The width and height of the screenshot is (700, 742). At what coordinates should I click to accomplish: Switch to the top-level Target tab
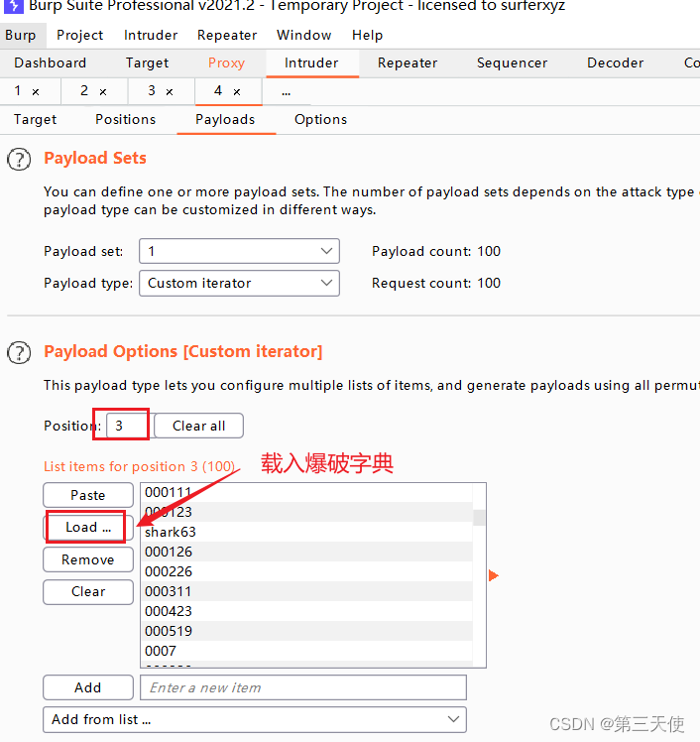pyautogui.click(x=147, y=62)
